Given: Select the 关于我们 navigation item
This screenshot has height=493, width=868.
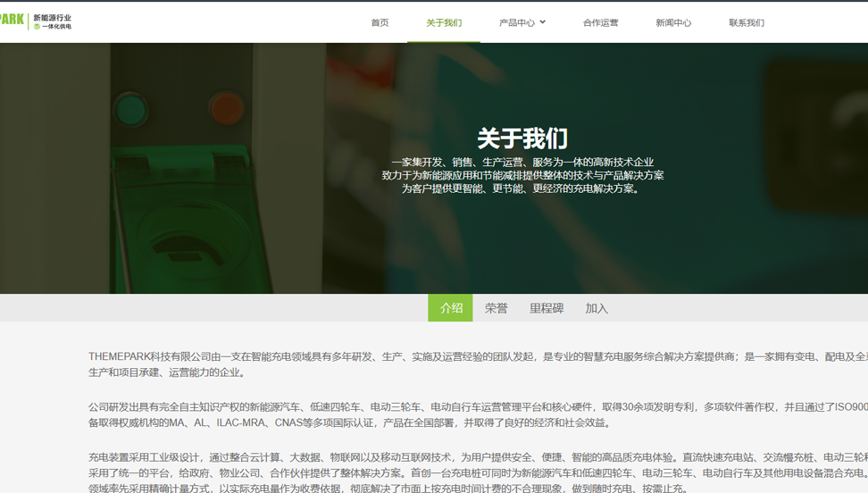Looking at the screenshot, I should pos(444,22).
